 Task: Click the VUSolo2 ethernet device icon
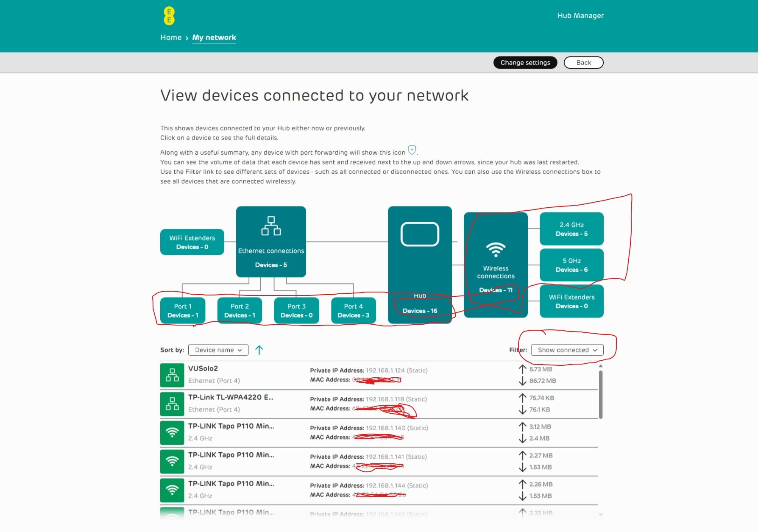(x=172, y=376)
